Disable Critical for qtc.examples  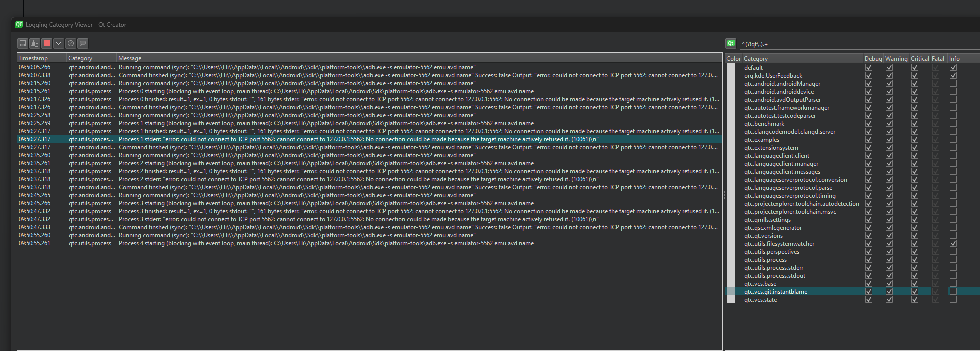(x=915, y=140)
